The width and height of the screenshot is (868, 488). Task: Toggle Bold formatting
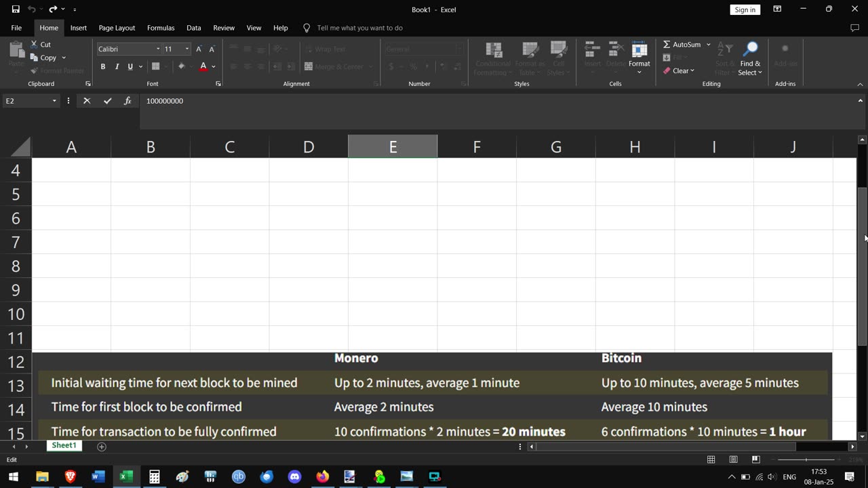(103, 66)
